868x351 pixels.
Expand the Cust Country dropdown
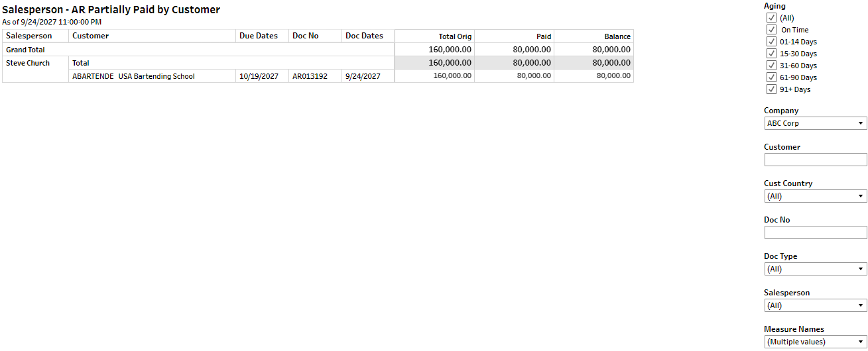click(x=815, y=196)
